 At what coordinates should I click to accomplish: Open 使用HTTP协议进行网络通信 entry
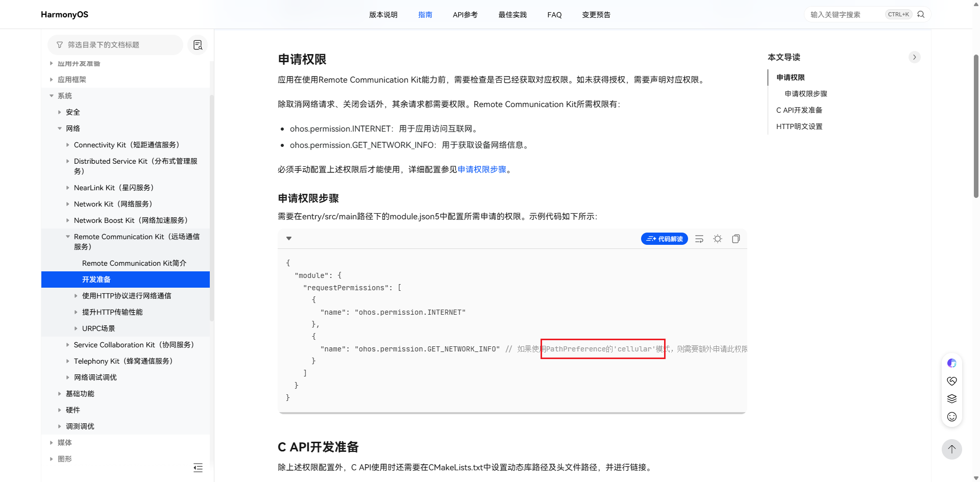[x=126, y=296]
